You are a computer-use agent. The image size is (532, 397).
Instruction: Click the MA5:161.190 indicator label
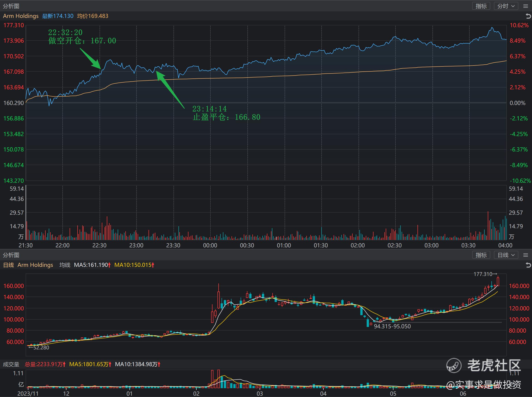92,265
